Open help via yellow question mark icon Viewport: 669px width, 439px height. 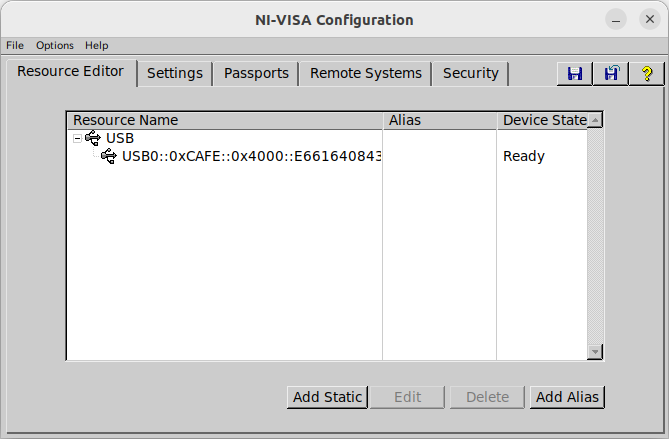(x=647, y=74)
